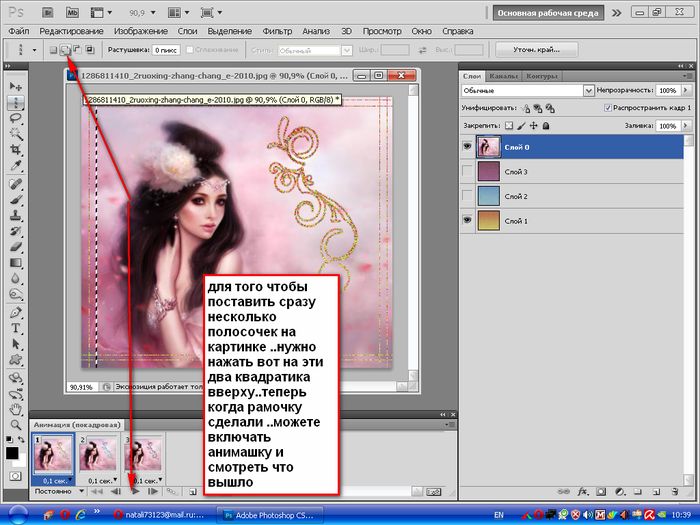
Task: Select the Hand tool
Action: [x=16, y=409]
